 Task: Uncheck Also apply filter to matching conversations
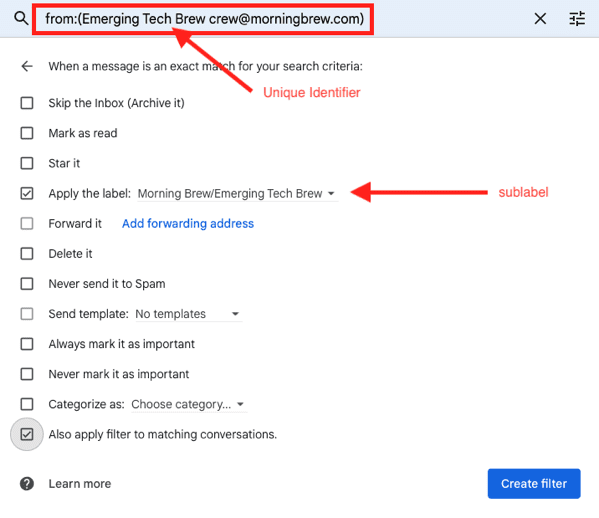point(27,434)
